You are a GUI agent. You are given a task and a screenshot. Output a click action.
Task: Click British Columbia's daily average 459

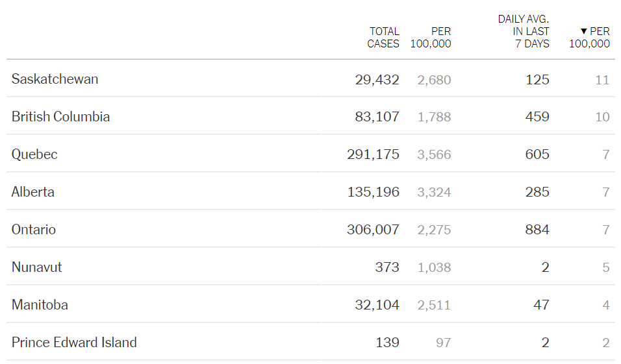538,117
